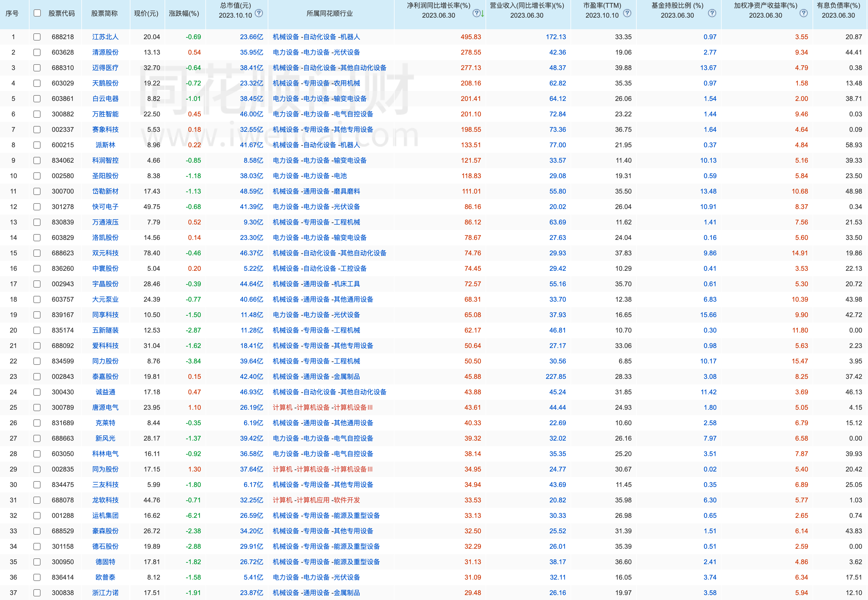Click 所属同花顺行业 column header
Screen dimensions: 868x600
coord(330,14)
